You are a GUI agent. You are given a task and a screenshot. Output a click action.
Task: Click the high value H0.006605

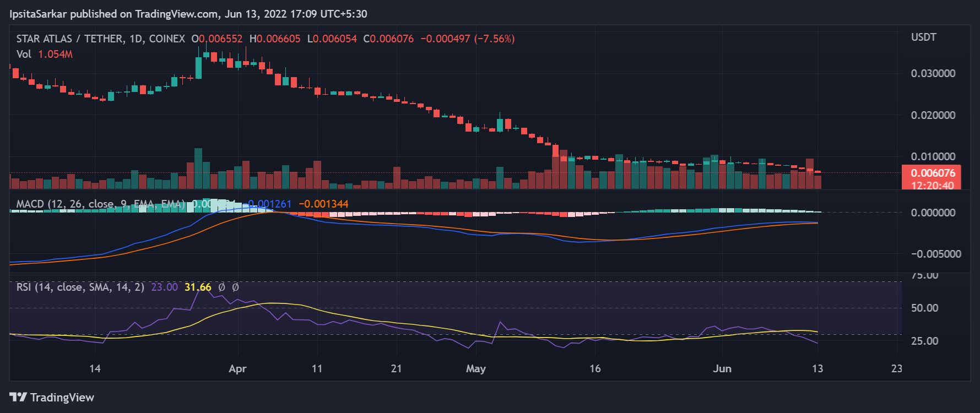click(x=275, y=39)
